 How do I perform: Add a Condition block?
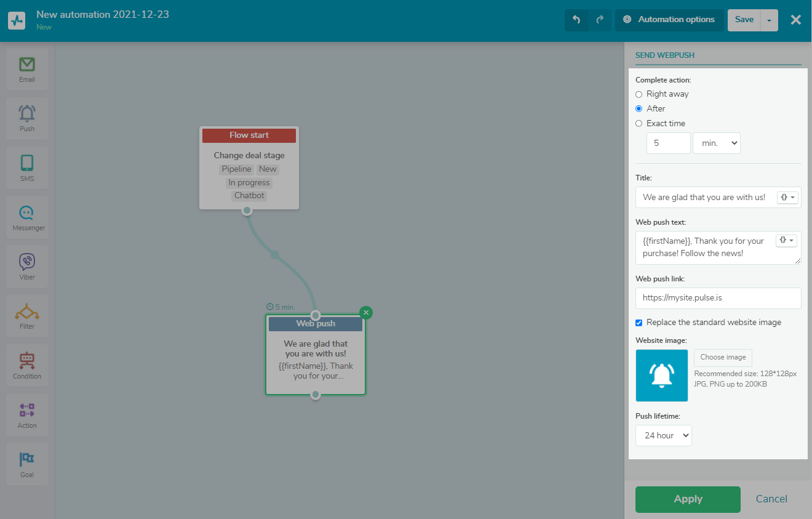coord(27,366)
